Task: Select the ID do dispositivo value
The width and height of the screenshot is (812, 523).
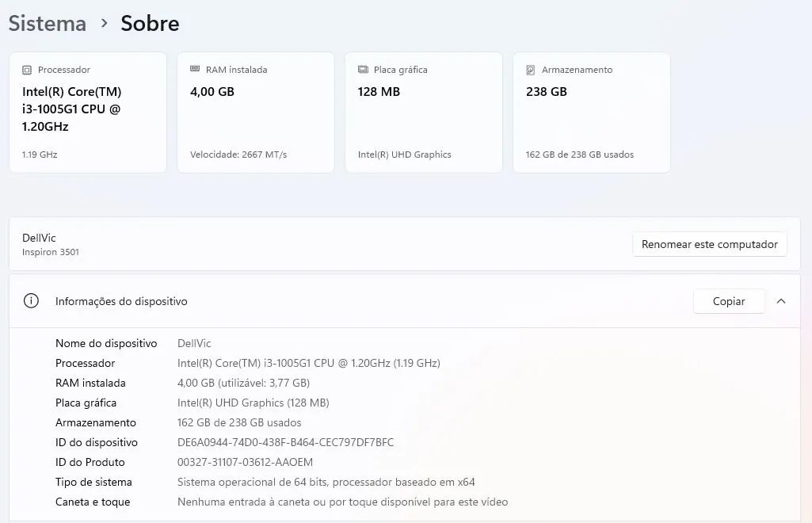Action: [285, 442]
